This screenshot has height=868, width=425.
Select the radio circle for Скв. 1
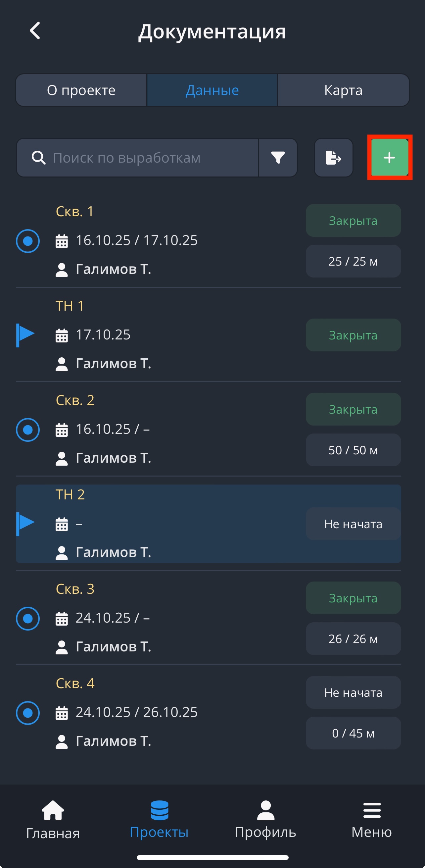[x=28, y=241]
